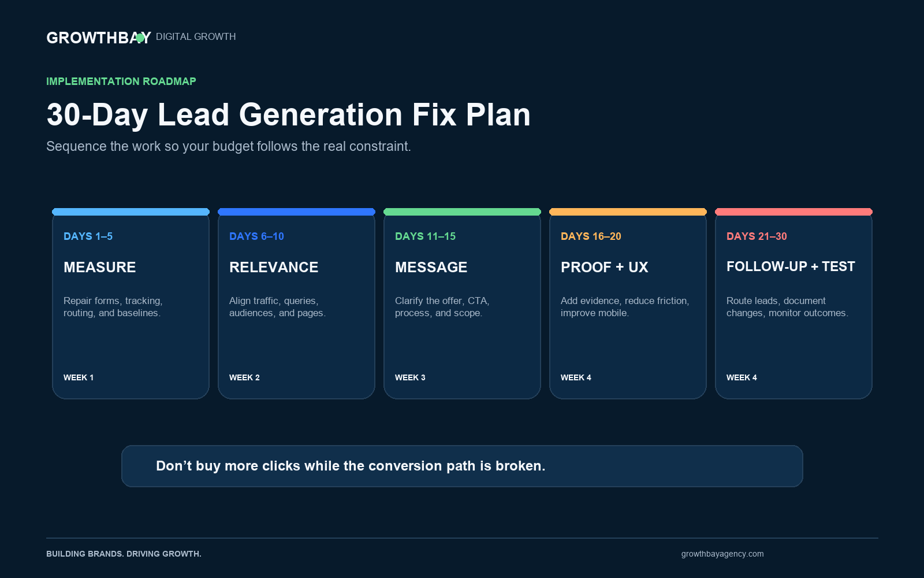The image size is (924, 578).
Task: Click the WEEK 2 label
Action: [x=244, y=377]
